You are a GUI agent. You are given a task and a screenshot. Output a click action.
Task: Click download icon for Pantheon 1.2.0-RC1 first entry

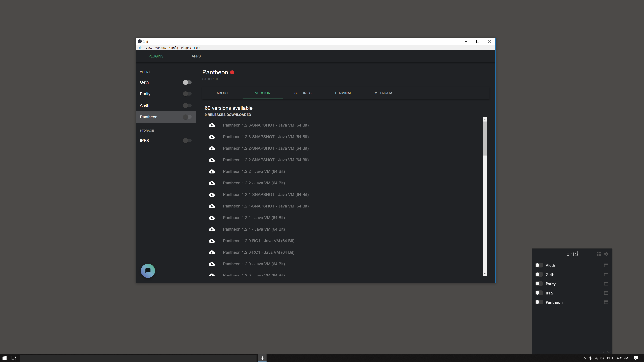(212, 241)
